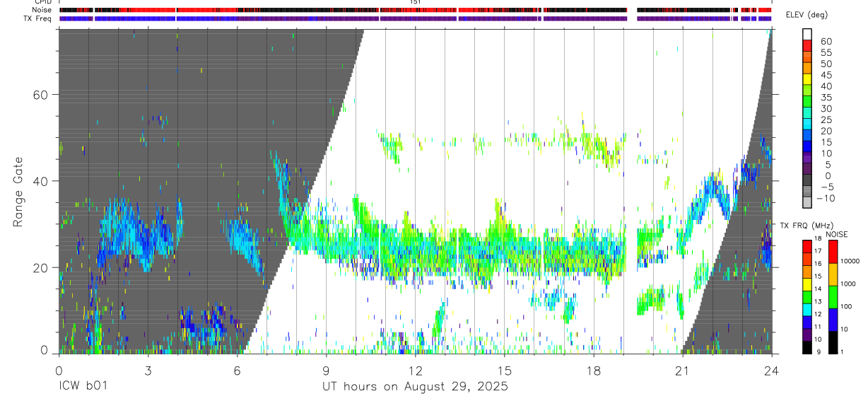Click the "ICW b01" radar label
The height and width of the screenshot is (401, 868).
coord(82,387)
